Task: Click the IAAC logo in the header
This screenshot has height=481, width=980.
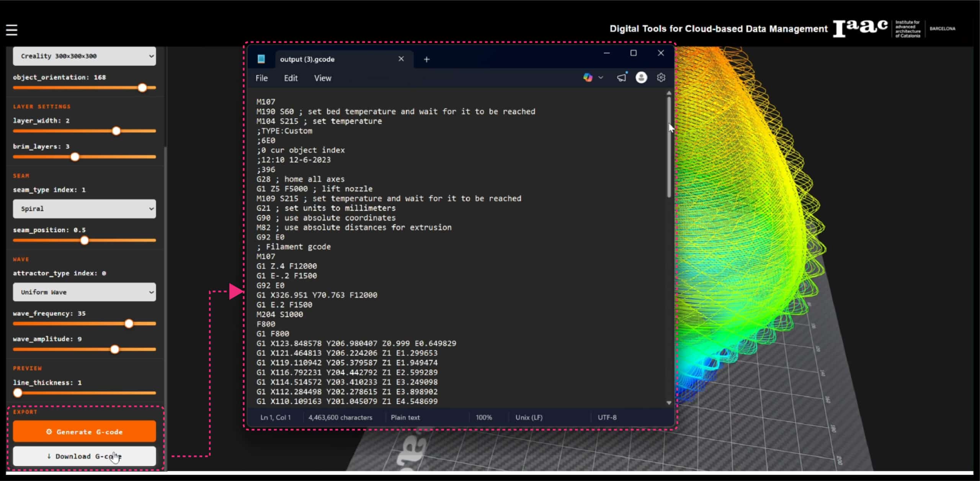Action: (860, 28)
